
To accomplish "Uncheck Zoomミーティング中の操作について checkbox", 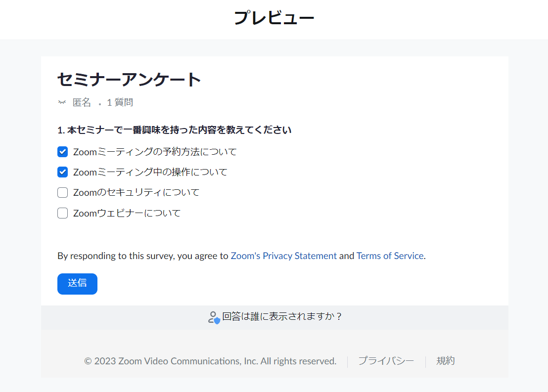I will tap(62, 172).
